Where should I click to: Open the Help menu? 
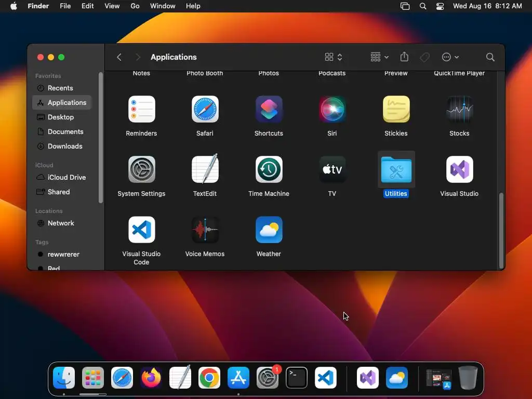click(x=193, y=6)
